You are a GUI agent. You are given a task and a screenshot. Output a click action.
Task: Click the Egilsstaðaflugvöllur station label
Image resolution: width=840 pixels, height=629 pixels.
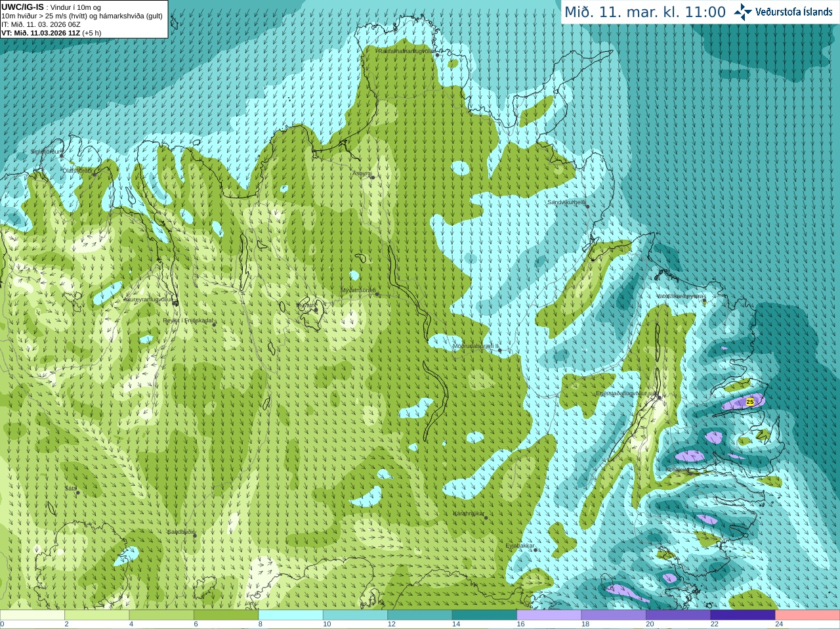coord(627,393)
